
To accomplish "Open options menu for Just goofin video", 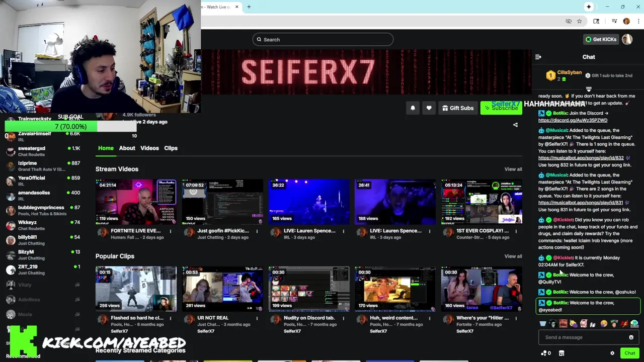I will (x=257, y=231).
